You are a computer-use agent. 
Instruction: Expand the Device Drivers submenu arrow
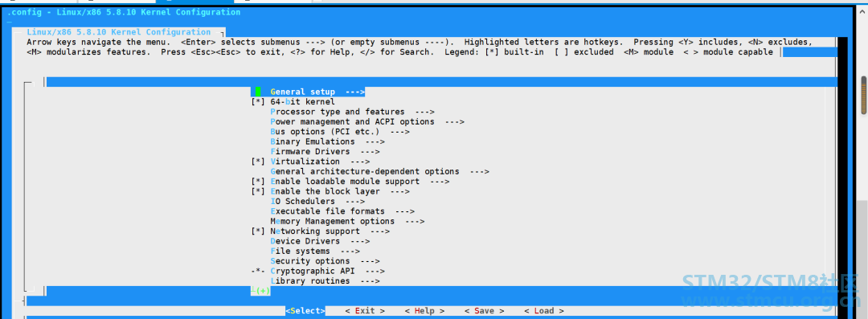tap(360, 242)
